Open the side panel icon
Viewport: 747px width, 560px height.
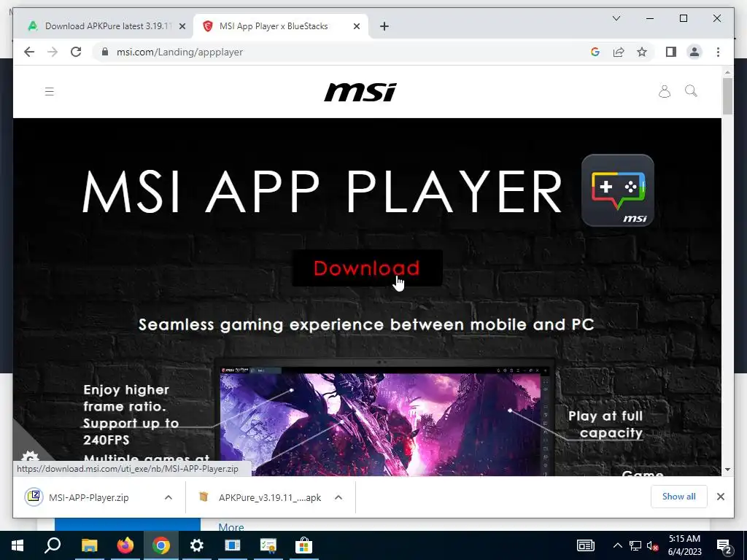click(671, 52)
